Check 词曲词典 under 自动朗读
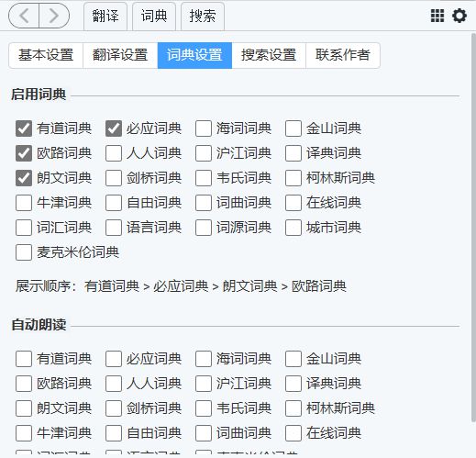 tap(204, 433)
